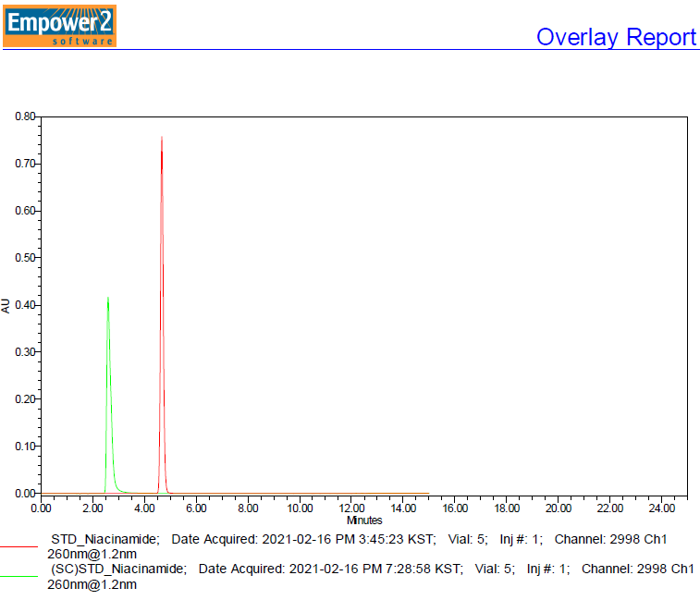Click the 18.00 x-axis tick label
Screen dimensions: 700x600
pyautogui.click(x=507, y=508)
